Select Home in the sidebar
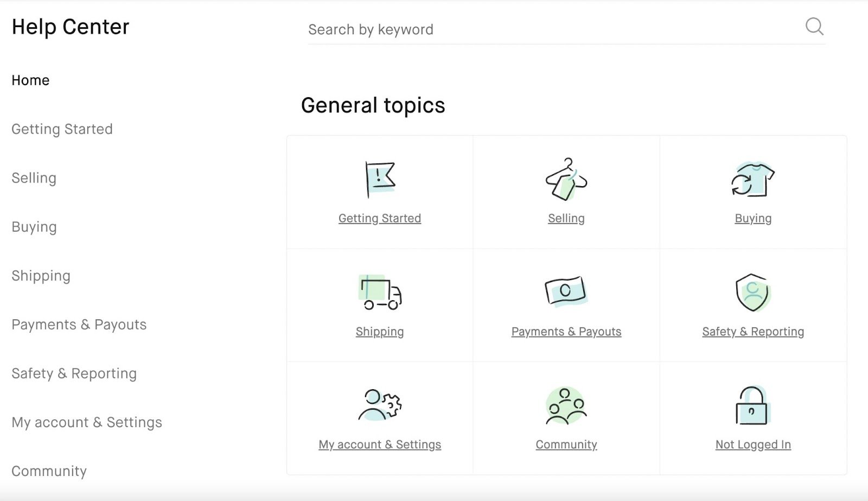The width and height of the screenshot is (868, 501). [30, 80]
